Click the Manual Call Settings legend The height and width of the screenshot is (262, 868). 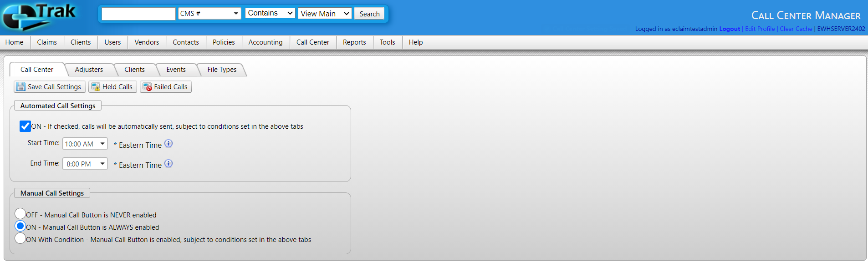(x=52, y=193)
